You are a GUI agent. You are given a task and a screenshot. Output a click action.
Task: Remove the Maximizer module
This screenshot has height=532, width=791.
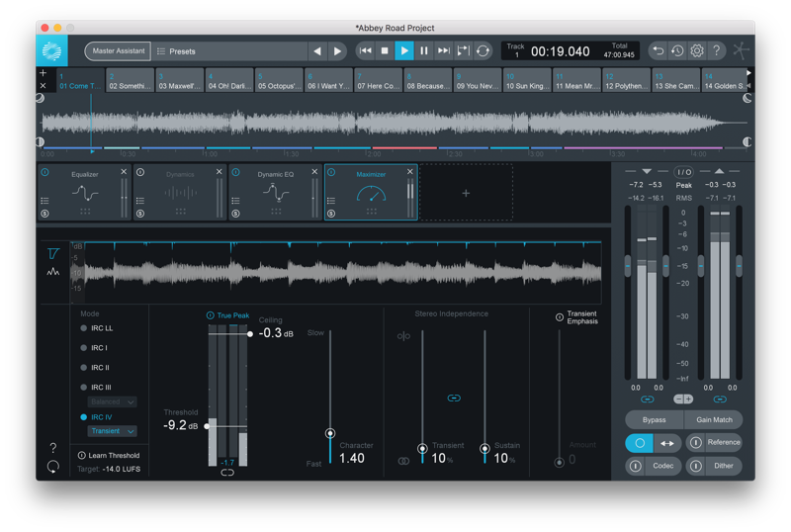point(410,172)
